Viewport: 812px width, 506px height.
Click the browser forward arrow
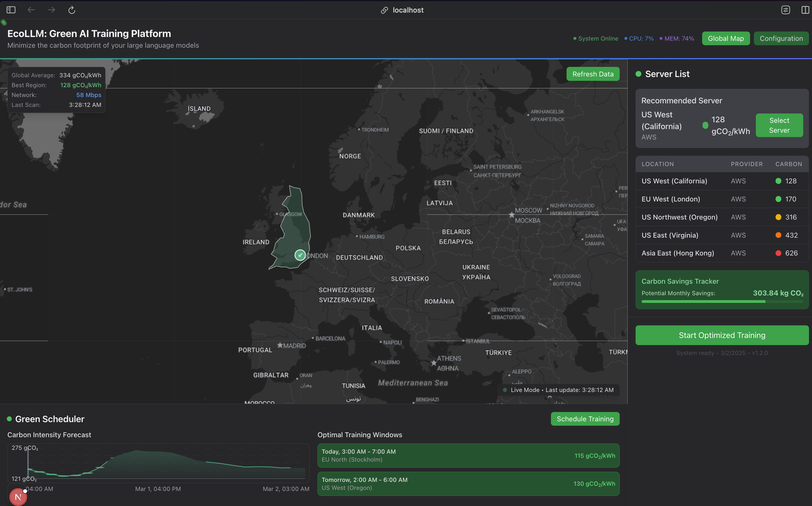tap(52, 10)
